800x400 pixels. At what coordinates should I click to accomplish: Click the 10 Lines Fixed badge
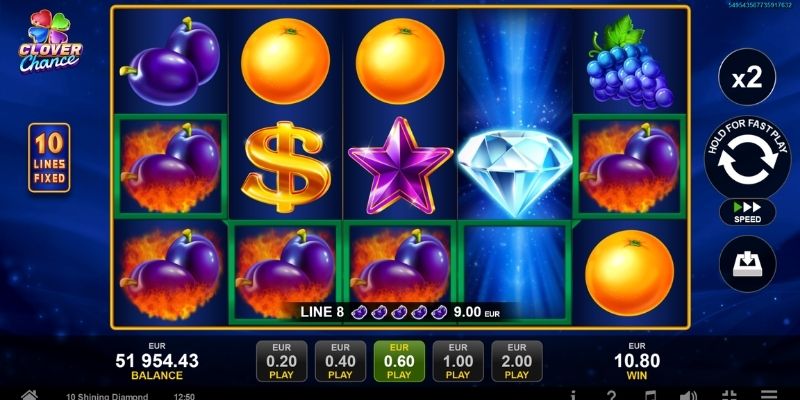click(x=49, y=158)
